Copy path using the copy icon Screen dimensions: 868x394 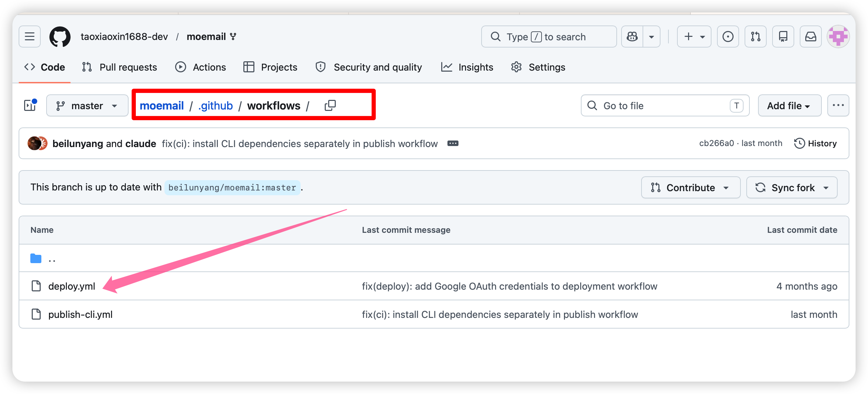click(330, 105)
